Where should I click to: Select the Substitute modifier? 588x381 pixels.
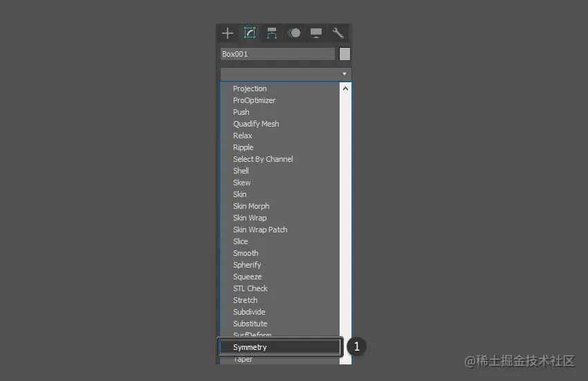pyautogui.click(x=250, y=324)
